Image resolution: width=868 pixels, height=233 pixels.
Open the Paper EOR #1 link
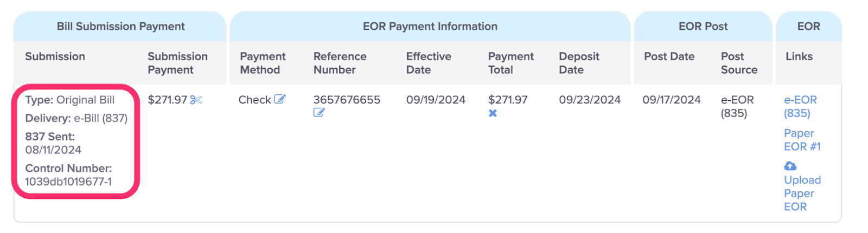(x=802, y=140)
